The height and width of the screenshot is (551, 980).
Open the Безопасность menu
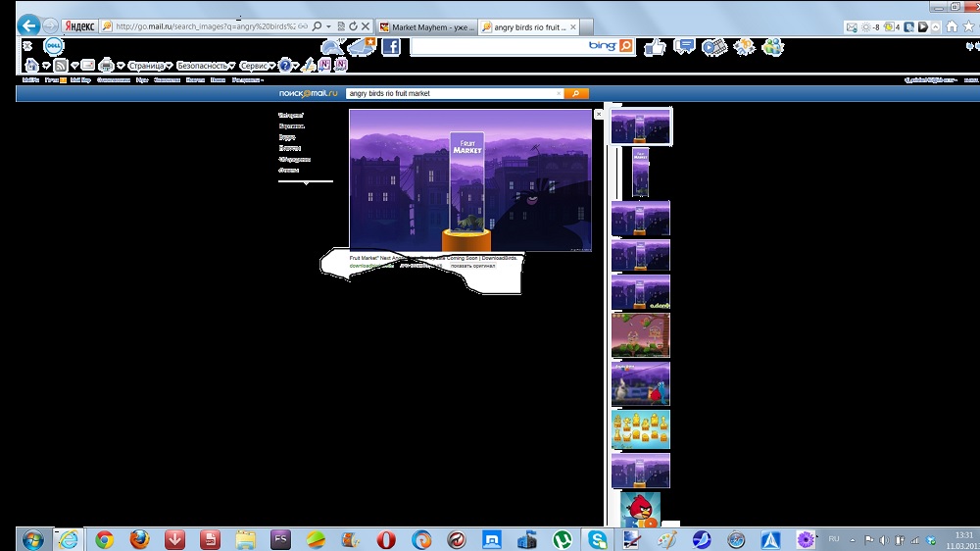tap(206, 66)
